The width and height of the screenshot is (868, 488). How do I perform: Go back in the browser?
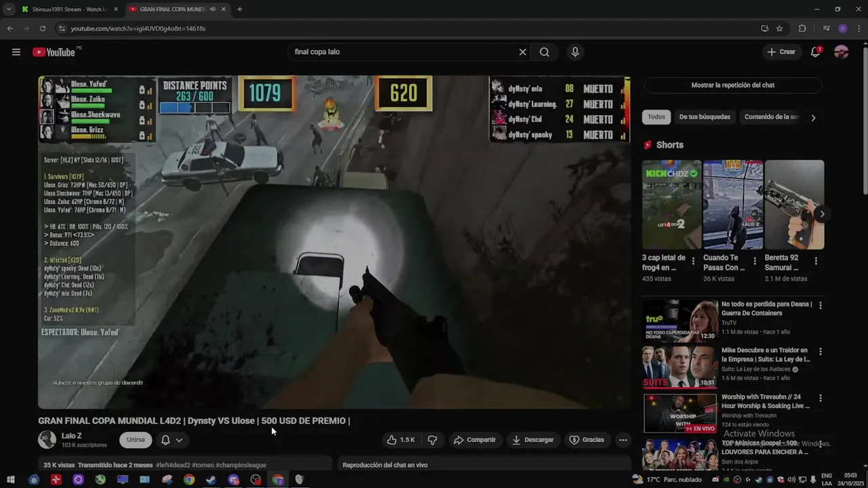click(x=9, y=28)
